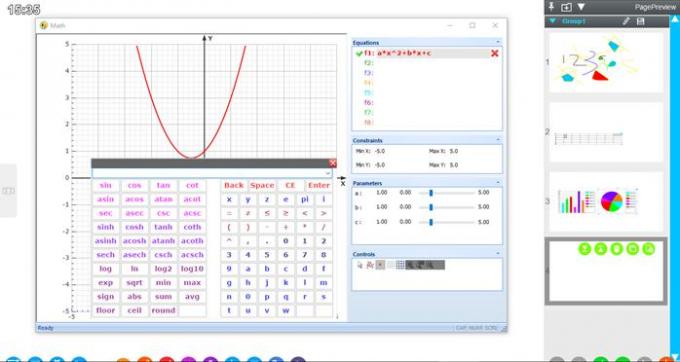Pin the PagePreview panel with the pin icon
The width and height of the screenshot is (680, 362).
click(x=551, y=7)
